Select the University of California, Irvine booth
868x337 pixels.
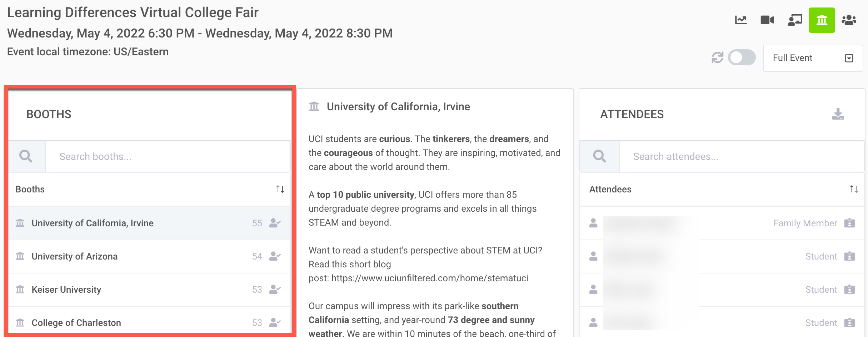tap(93, 223)
